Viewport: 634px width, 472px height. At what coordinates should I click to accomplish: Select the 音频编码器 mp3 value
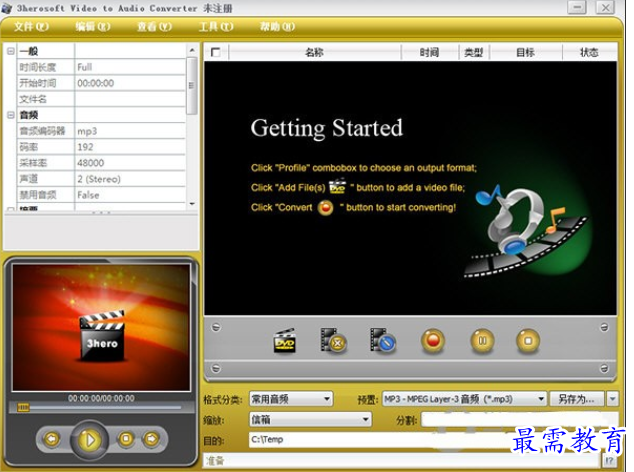(x=130, y=131)
